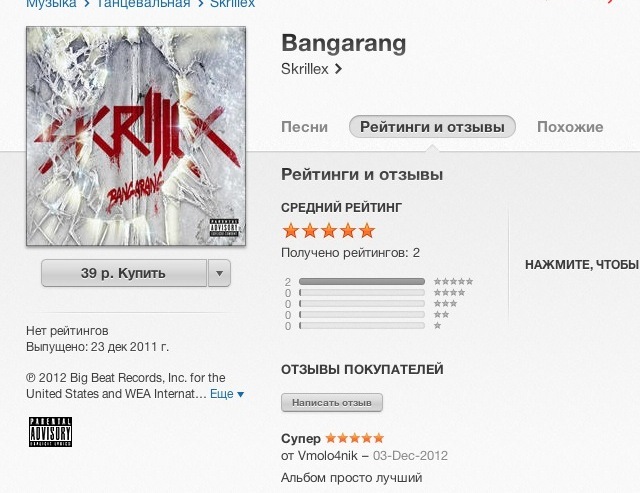Click the five-star ratings bar
This screenshot has width=640, height=493.
coord(362,282)
